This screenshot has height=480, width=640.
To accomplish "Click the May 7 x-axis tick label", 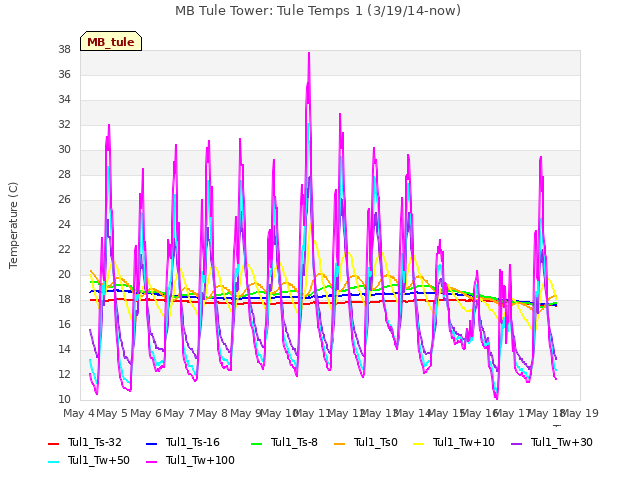I will 179,413.
